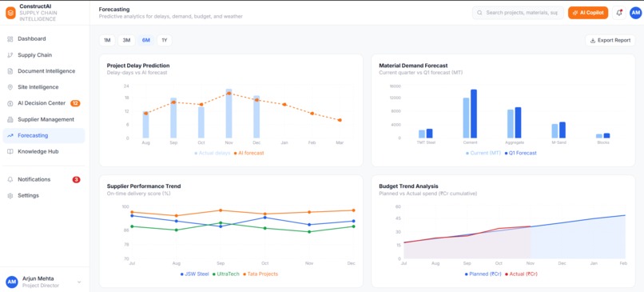The image size is (644, 292).
Task: Click the Export Report button
Action: pyautogui.click(x=610, y=40)
